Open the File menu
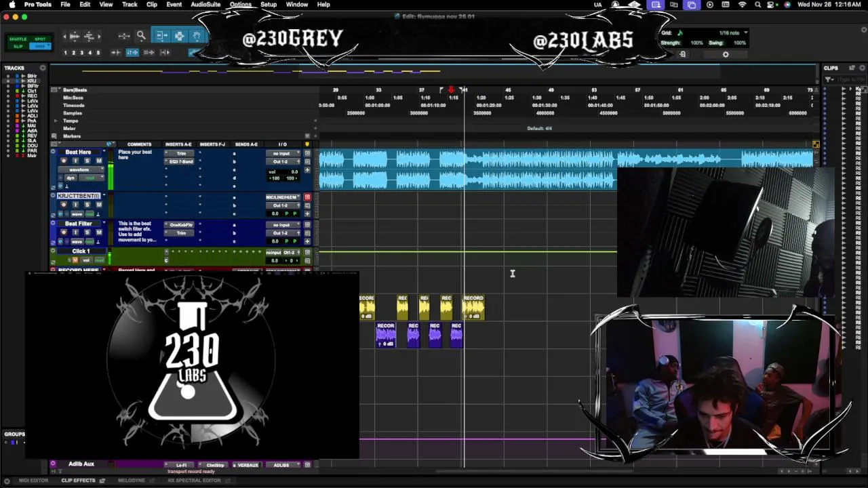Image resolution: width=868 pixels, height=488 pixels. [65, 5]
